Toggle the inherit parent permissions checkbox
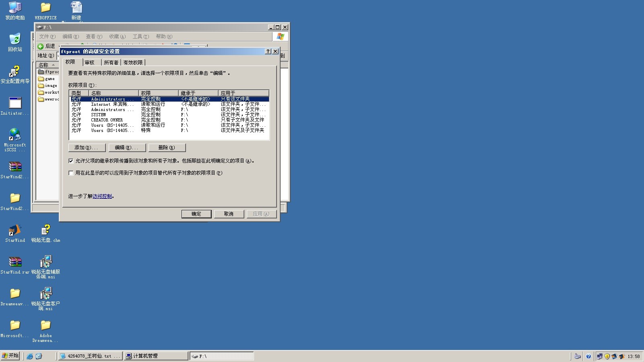This screenshot has height=362, width=644. [71, 161]
